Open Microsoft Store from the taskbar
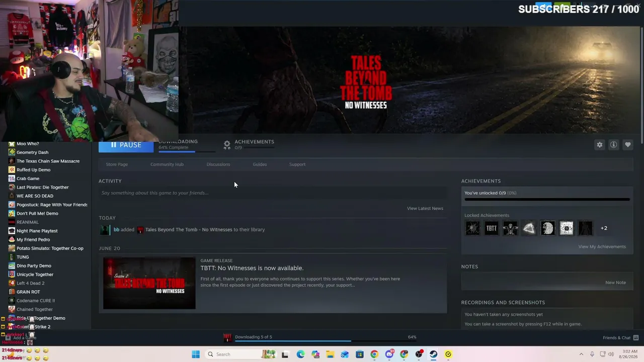 tap(359, 354)
